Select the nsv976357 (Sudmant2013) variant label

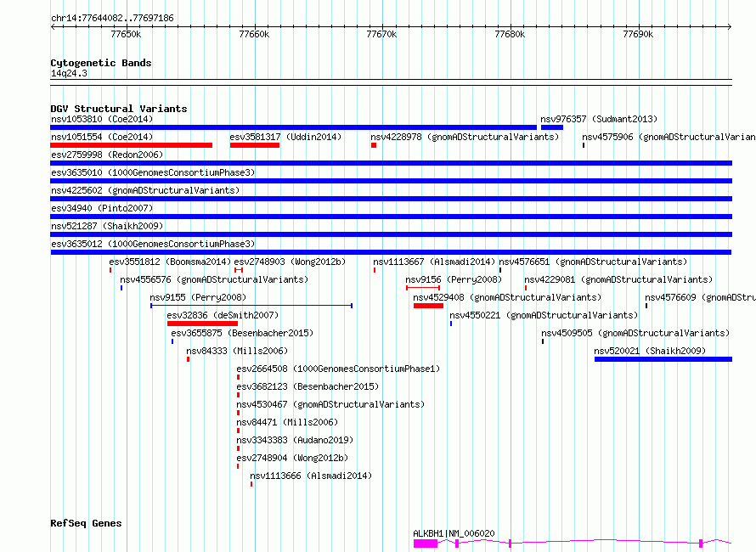tap(598, 119)
